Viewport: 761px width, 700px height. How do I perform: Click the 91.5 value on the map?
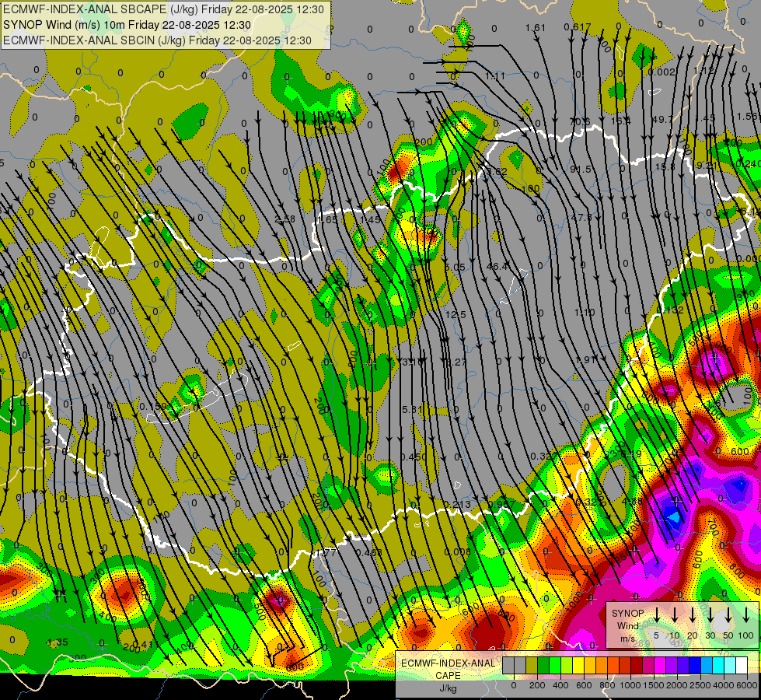coord(581,169)
